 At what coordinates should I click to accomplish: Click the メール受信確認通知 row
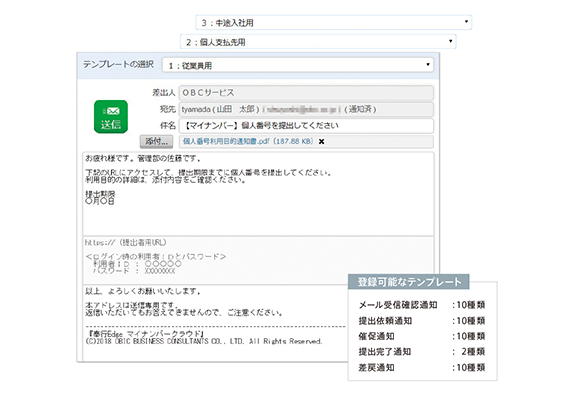coord(422,305)
